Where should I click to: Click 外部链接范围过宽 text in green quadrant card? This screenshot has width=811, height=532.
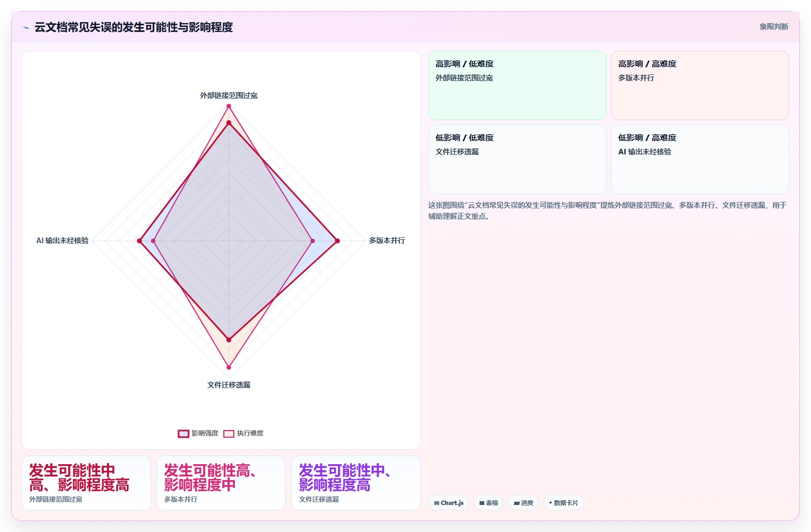click(464, 78)
